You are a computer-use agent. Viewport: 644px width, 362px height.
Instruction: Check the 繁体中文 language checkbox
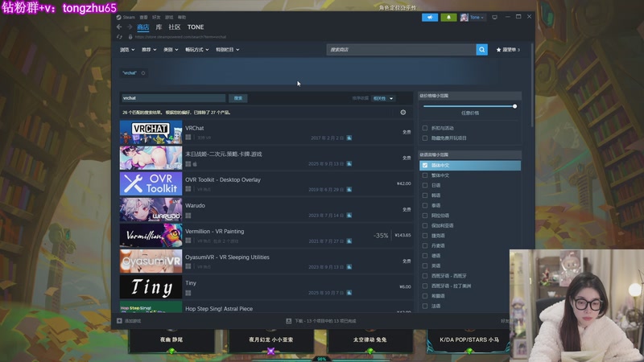(425, 175)
